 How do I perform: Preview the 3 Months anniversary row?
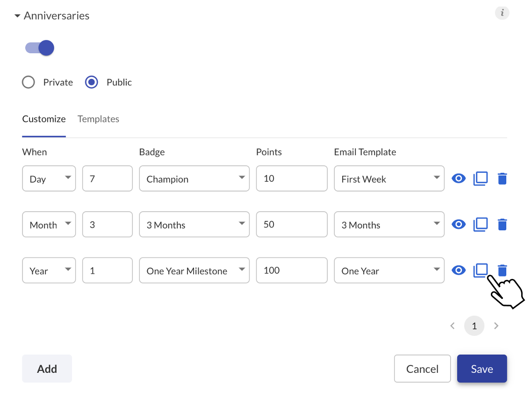459,224
